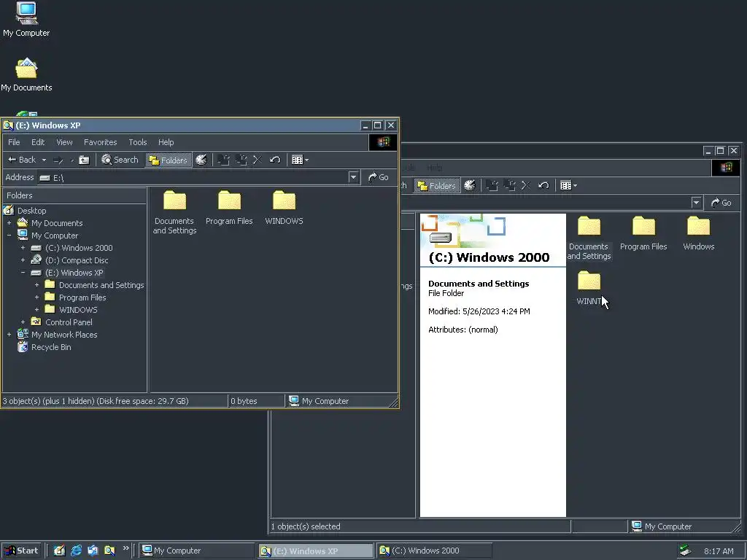The width and height of the screenshot is (747, 560).
Task: Open address dropdown in Windows XP window
Action: pyautogui.click(x=353, y=178)
